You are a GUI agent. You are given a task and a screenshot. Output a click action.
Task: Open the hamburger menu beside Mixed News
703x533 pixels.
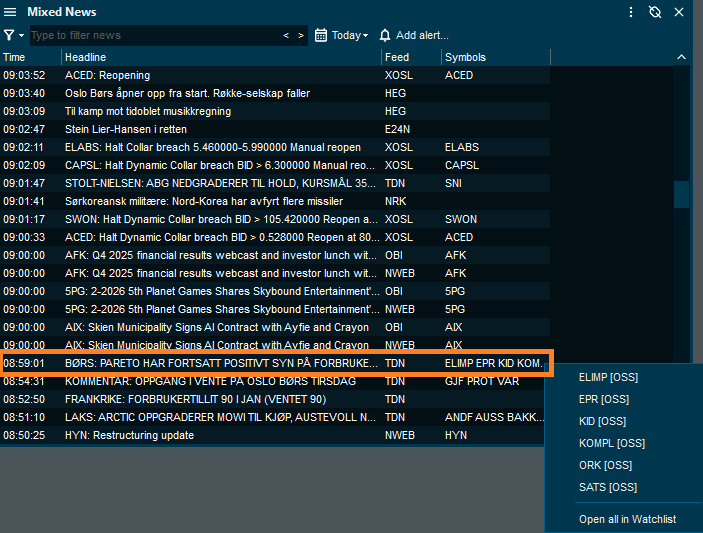click(11, 12)
